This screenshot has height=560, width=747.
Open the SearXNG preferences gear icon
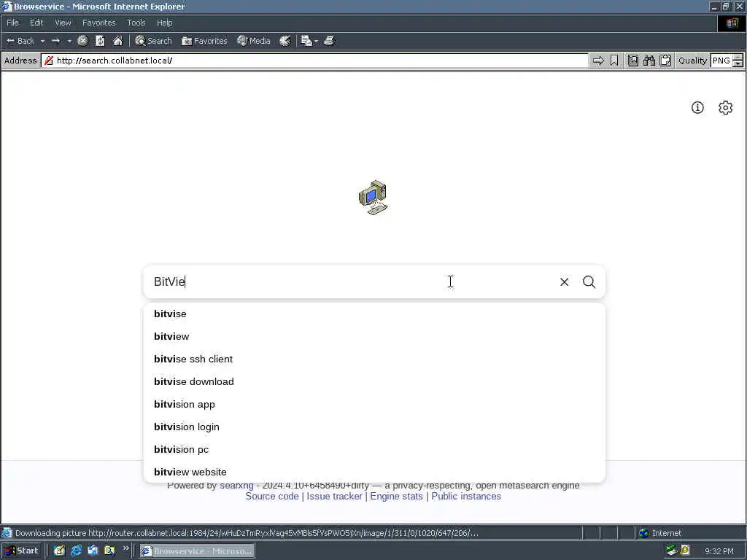tap(725, 108)
